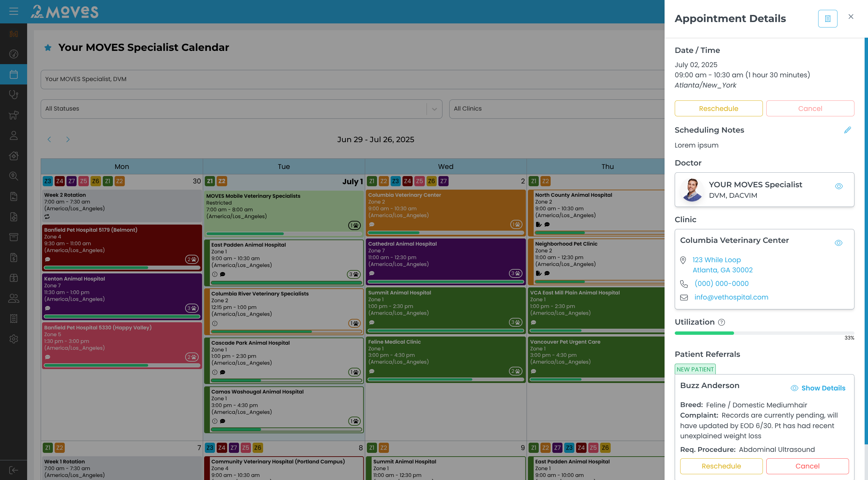Screen dimensions: 868x480
Task: Open the hamburger menu icon
Action: pos(14,12)
